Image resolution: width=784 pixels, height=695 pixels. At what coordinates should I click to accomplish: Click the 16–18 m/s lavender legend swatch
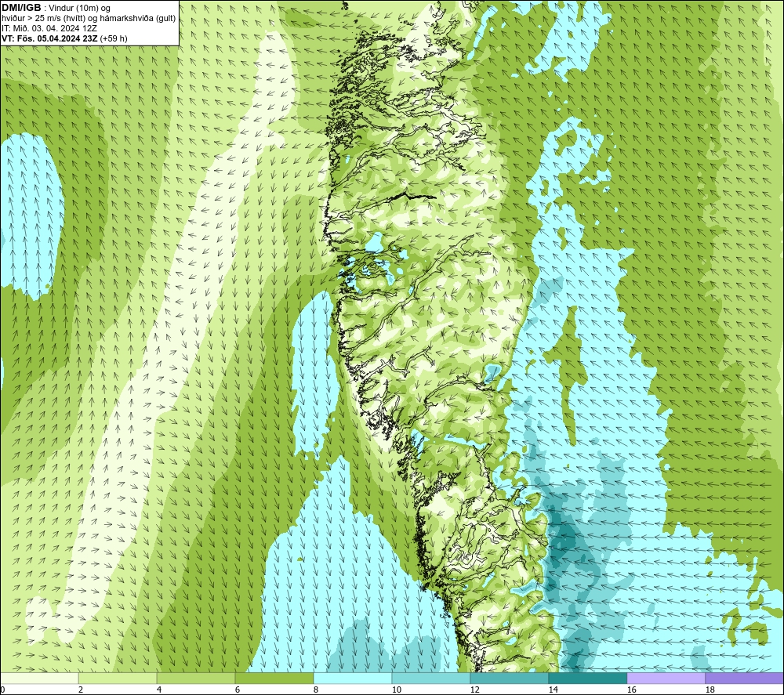tap(666, 679)
